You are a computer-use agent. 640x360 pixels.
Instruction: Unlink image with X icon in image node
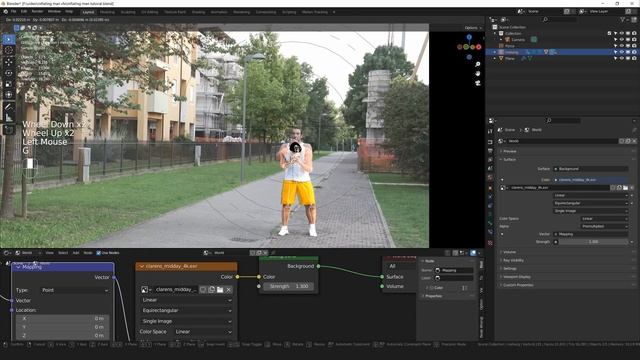[229, 289]
